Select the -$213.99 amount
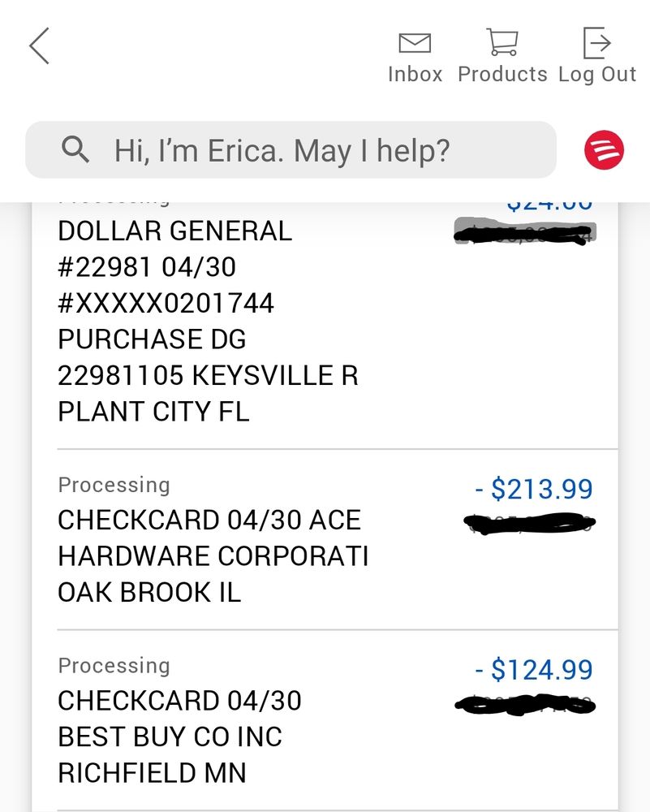650x812 pixels. pos(534,489)
